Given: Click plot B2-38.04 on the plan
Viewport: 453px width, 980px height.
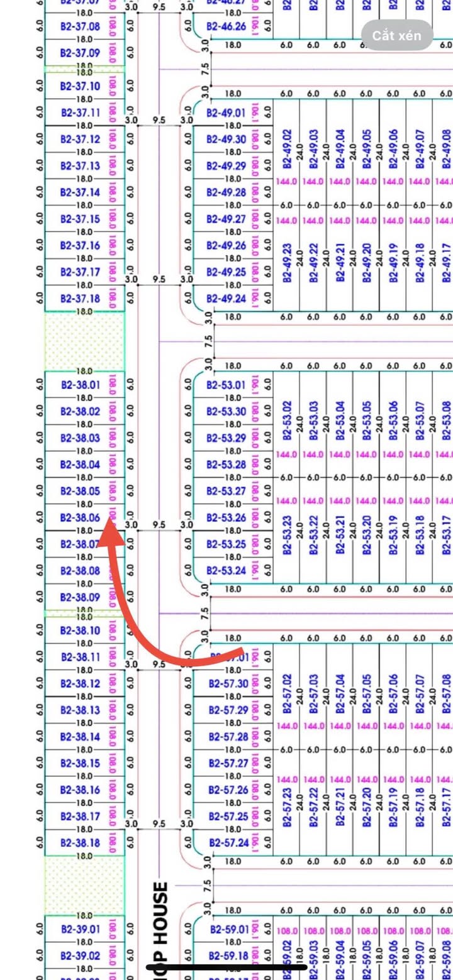Looking at the screenshot, I should pyautogui.click(x=80, y=465).
